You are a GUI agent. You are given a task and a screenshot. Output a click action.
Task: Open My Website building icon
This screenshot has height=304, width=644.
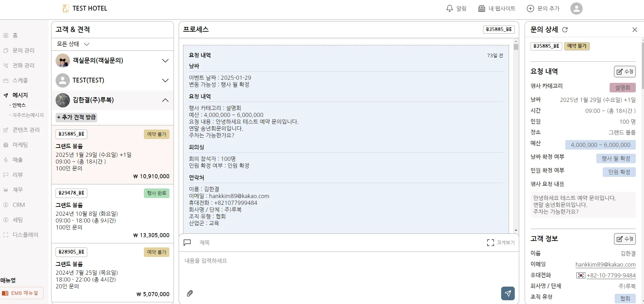tap(481, 9)
